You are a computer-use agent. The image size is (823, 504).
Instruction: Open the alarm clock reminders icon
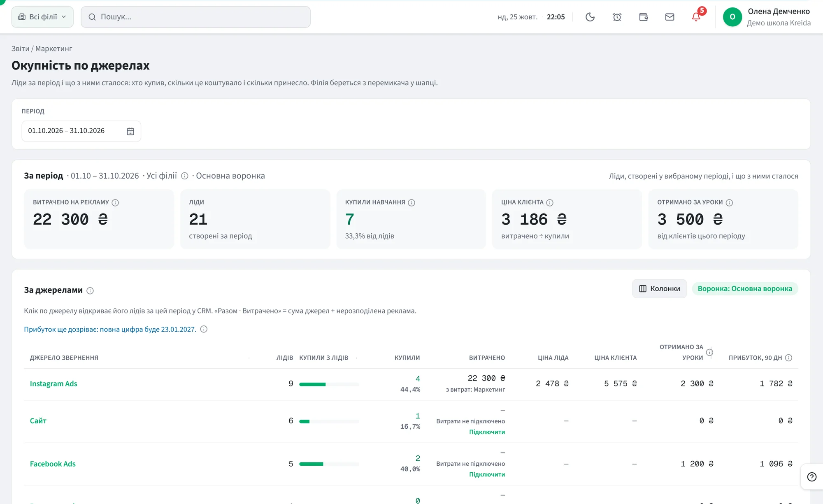click(617, 17)
